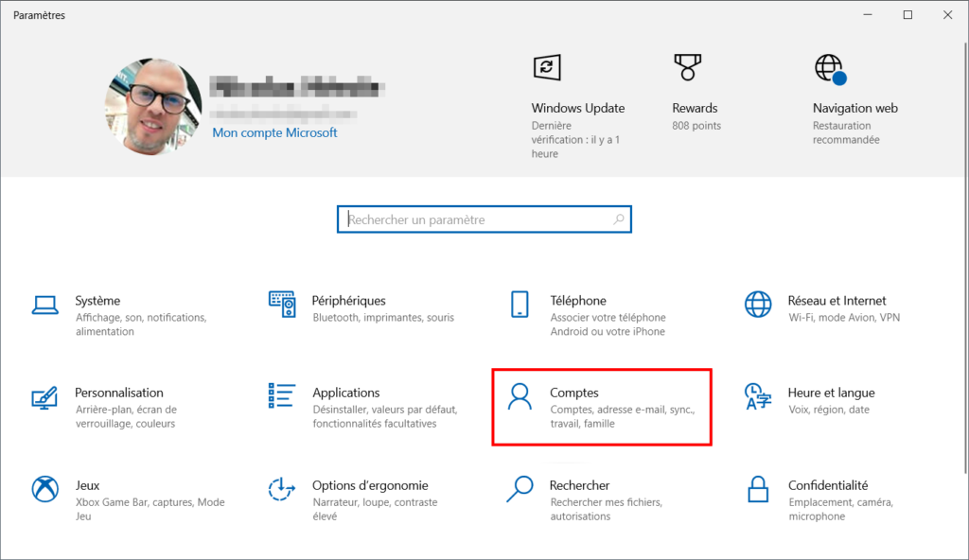Image resolution: width=969 pixels, height=560 pixels.
Task: Open the Applications list icon
Action: pos(281,395)
